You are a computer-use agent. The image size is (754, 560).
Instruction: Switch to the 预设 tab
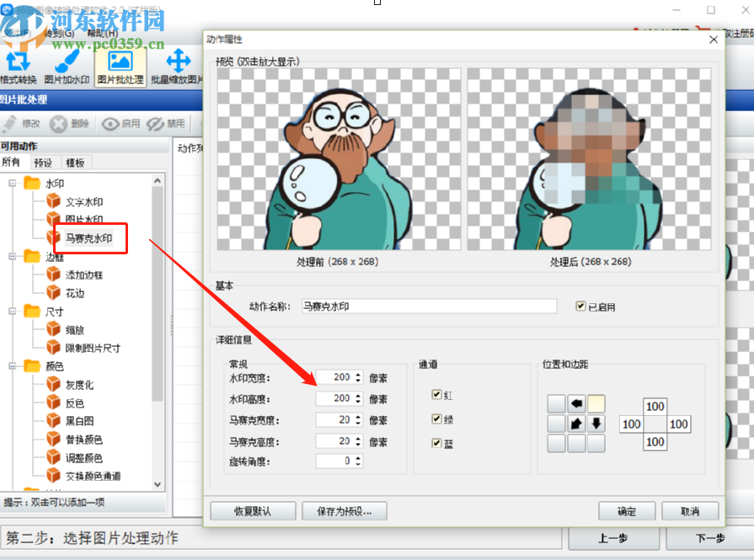[43, 163]
